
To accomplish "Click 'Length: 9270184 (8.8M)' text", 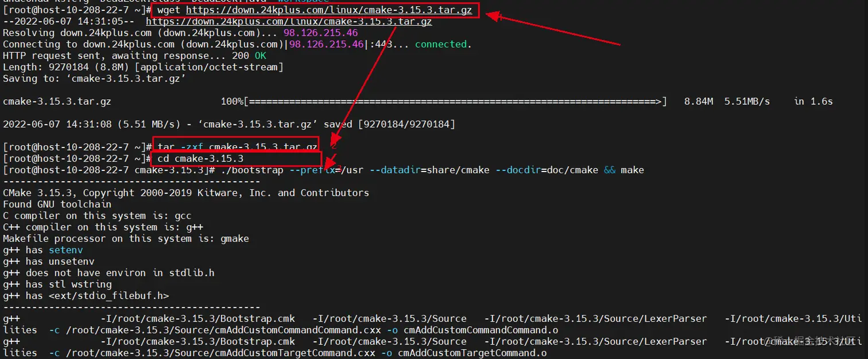I will (66, 67).
